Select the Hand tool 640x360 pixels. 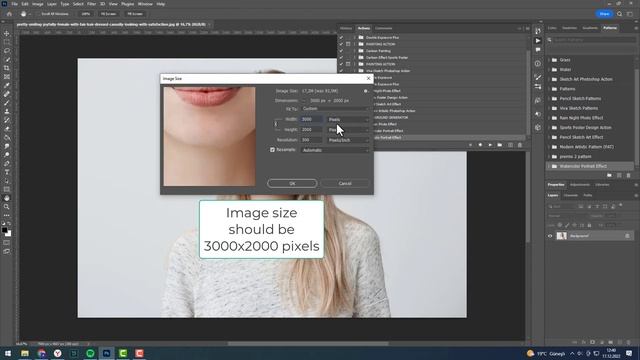(7, 198)
